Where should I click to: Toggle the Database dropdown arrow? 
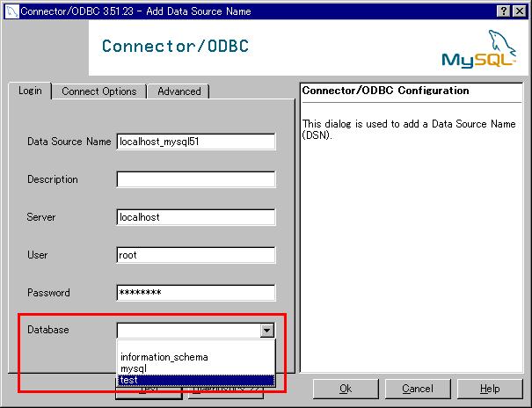point(267,330)
